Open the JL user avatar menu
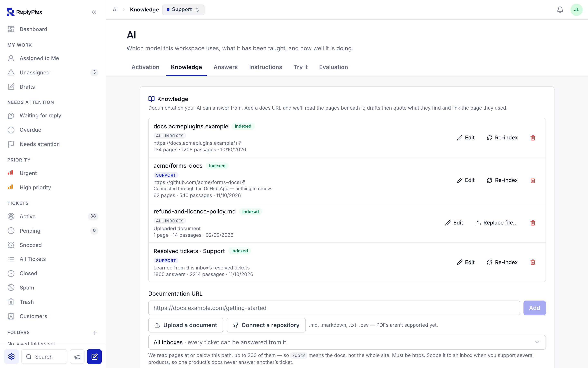 click(576, 10)
